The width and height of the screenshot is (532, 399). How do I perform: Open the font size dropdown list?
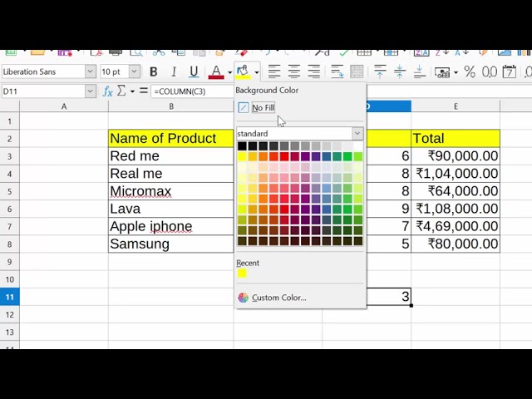[135, 71]
